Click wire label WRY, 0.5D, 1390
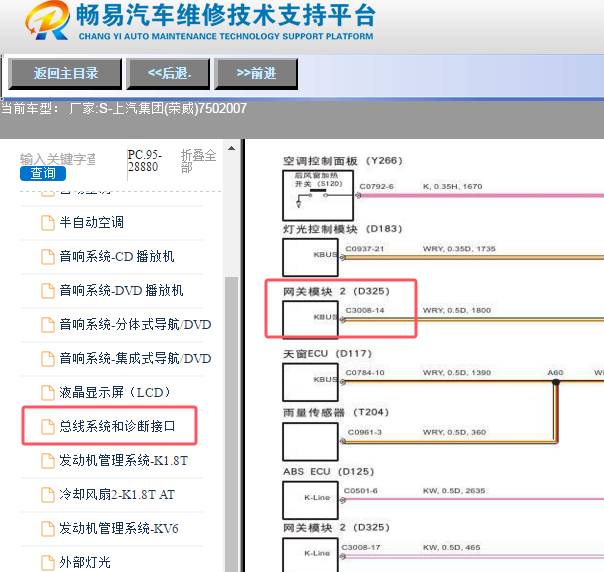Screen dimensions: 604x572 [456, 373]
